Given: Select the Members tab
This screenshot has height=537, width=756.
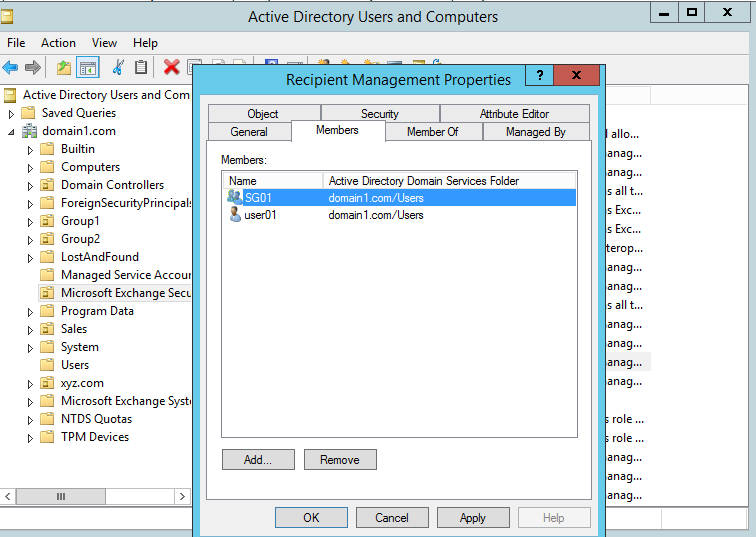Looking at the screenshot, I should point(338,130).
